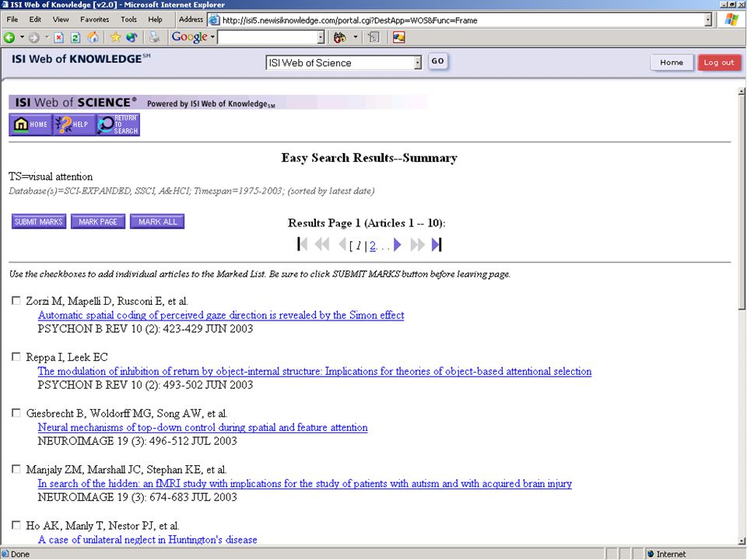Screen dimensions: 747x560
Task: Open article 'Automatic spatial coding of perceived gaze direction'
Action: 221,315
